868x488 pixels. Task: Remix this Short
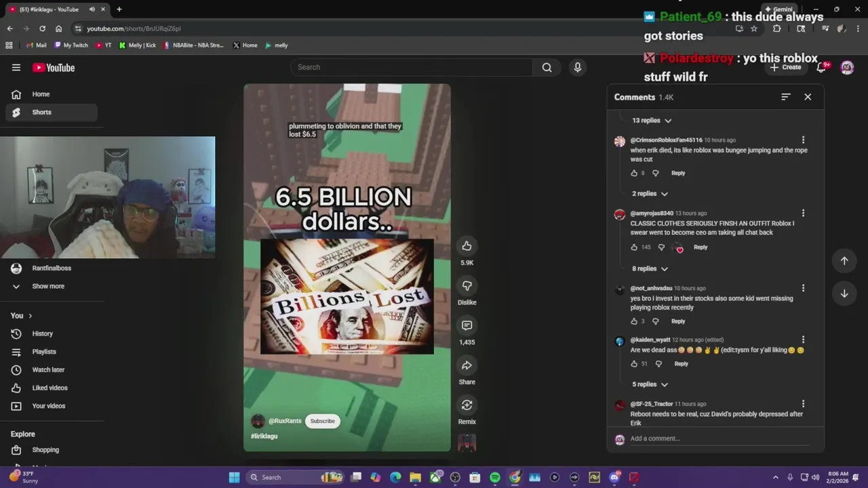pyautogui.click(x=467, y=405)
